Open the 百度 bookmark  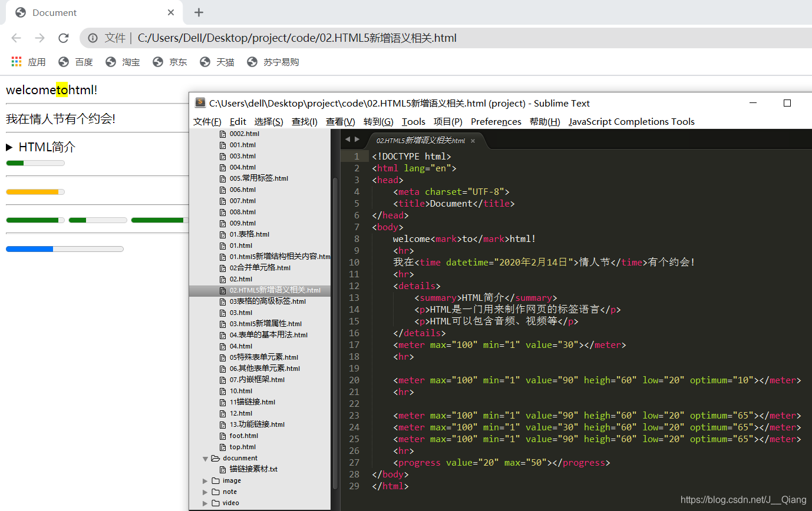coord(75,62)
